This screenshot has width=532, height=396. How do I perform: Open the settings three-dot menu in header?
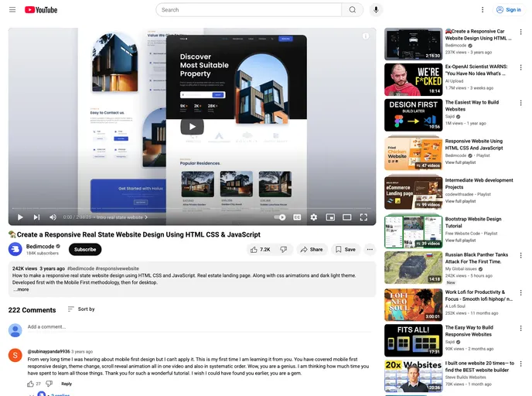[x=483, y=10]
